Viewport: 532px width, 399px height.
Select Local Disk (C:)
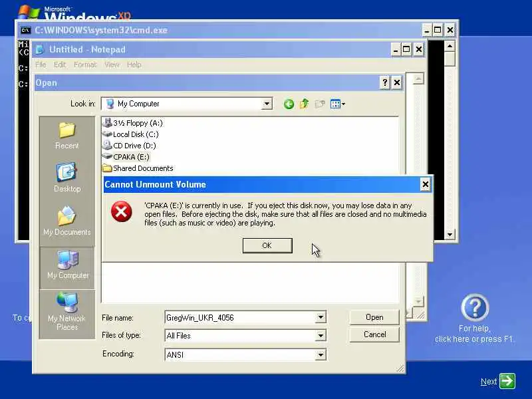130,134
